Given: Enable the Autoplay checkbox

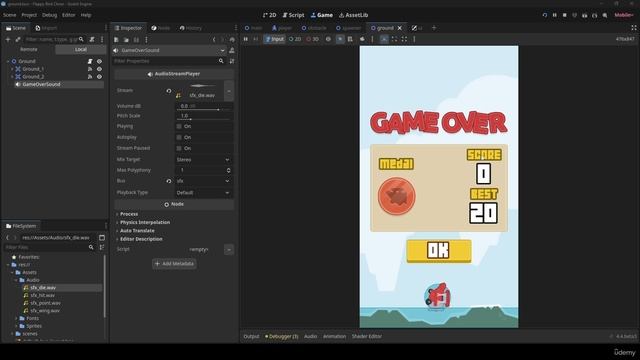Looking at the screenshot, I should point(179,138).
